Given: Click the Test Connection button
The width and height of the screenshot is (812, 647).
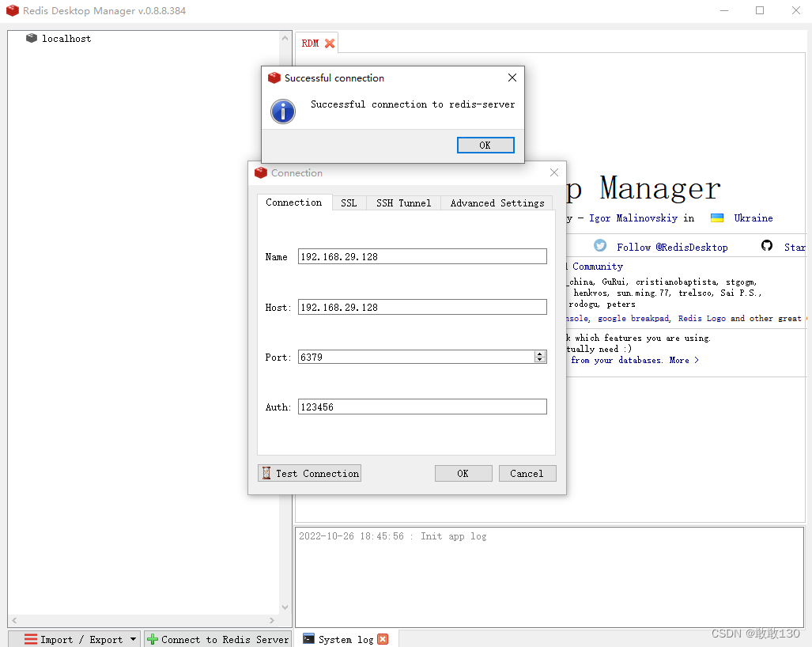Looking at the screenshot, I should click(x=309, y=474).
